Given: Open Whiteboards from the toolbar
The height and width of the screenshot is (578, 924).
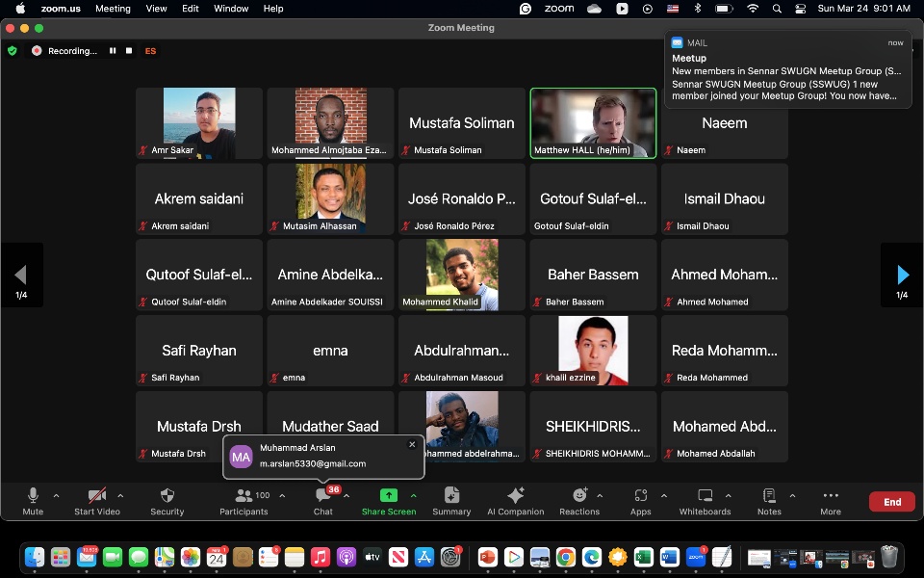Looking at the screenshot, I should click(705, 501).
